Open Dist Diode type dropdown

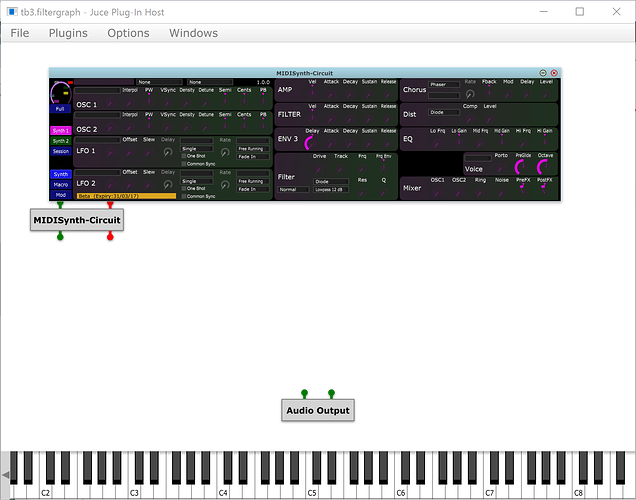coord(444,112)
